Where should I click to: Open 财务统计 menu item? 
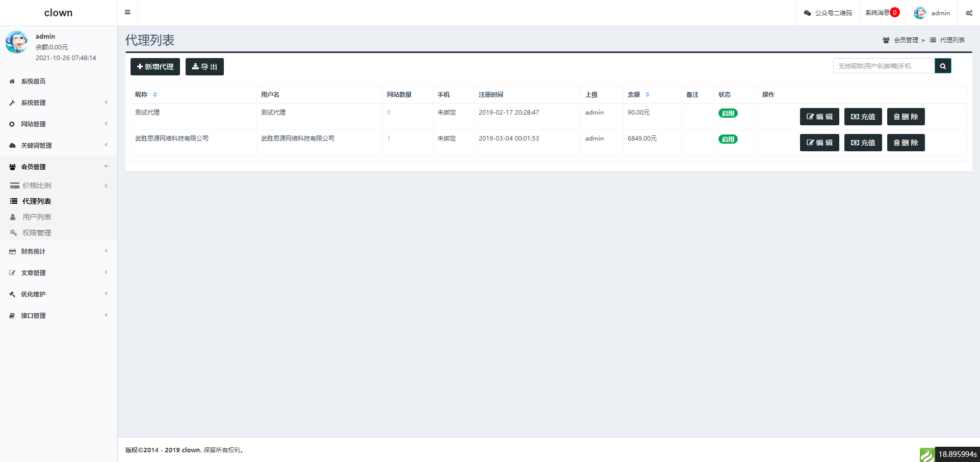point(59,252)
